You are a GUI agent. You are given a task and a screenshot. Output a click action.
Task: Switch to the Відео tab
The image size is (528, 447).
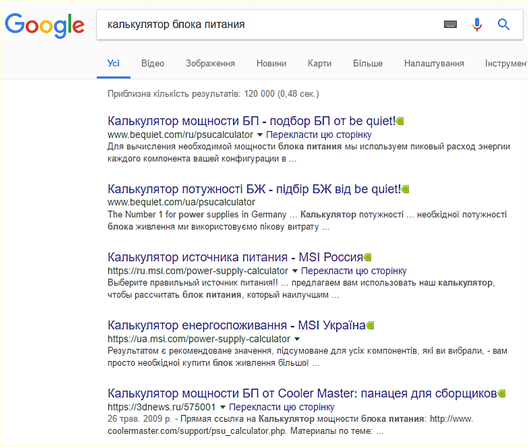(153, 63)
